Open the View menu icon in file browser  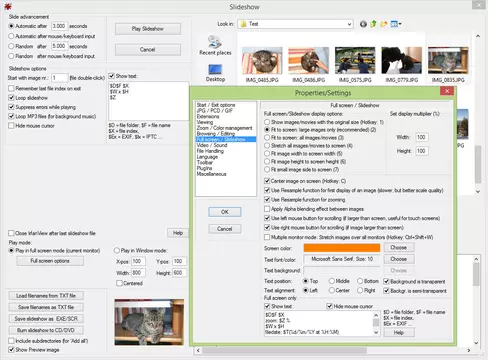click(394, 24)
